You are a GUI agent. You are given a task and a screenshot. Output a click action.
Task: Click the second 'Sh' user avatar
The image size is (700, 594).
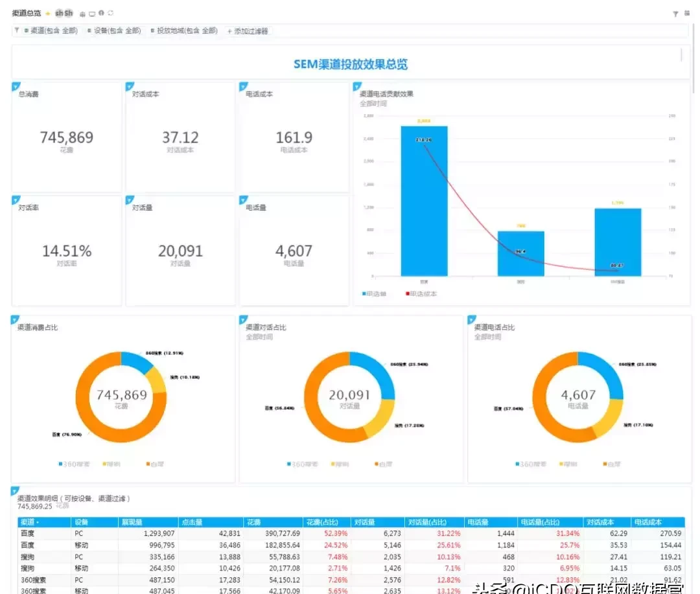(68, 13)
